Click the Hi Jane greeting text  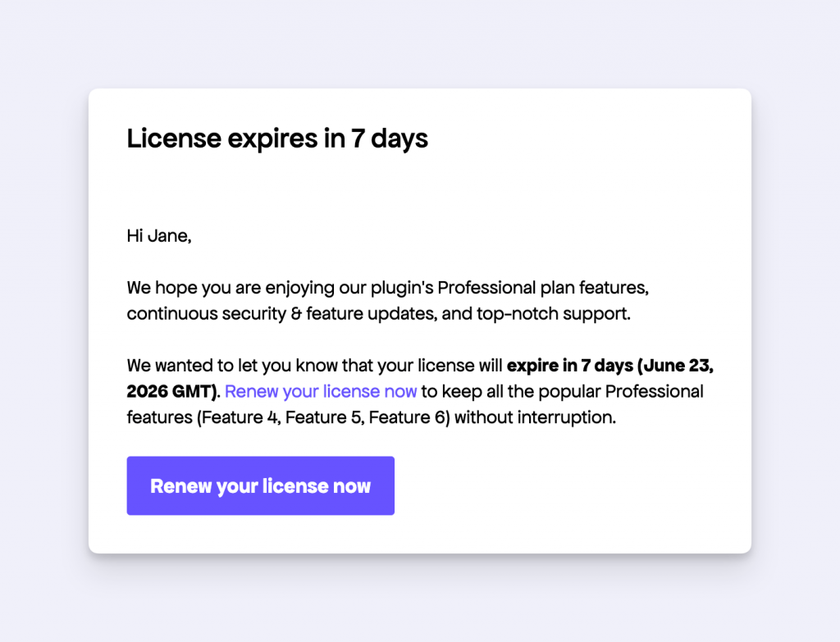(158, 235)
